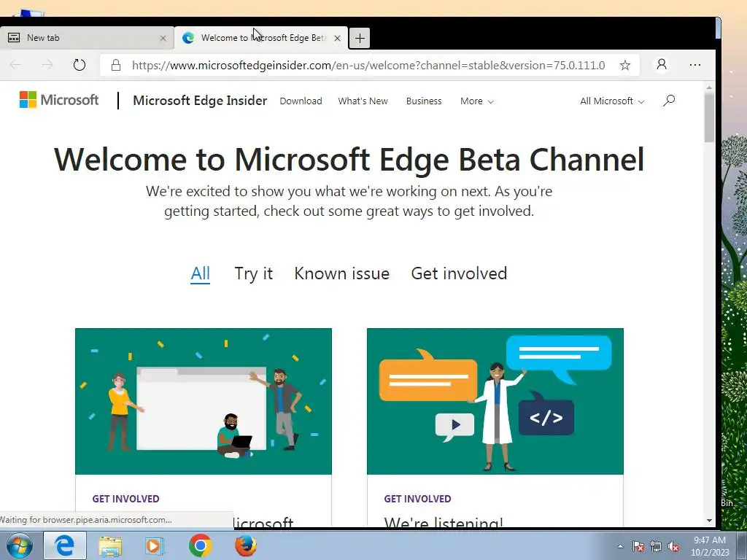Screen dimensions: 747x560
Task: Go to the Download page
Action: pyautogui.click(x=301, y=101)
